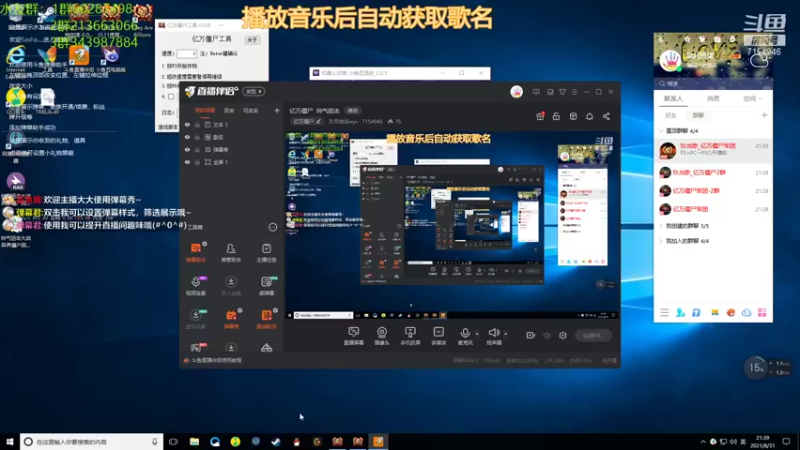Viewport: 800px width, 450px height.
Task: Tick option 4 checkbox in 亿万僵尸工具 window
Action: click(x=171, y=96)
